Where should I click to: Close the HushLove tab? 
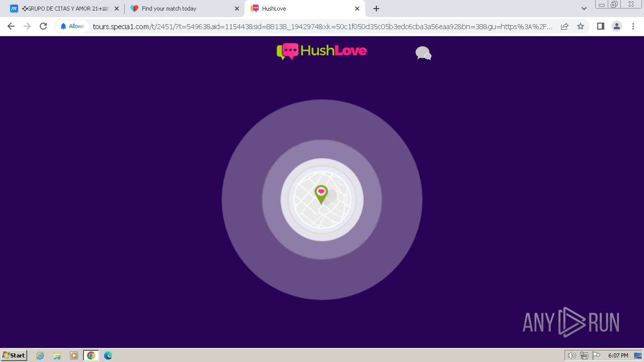[357, 9]
